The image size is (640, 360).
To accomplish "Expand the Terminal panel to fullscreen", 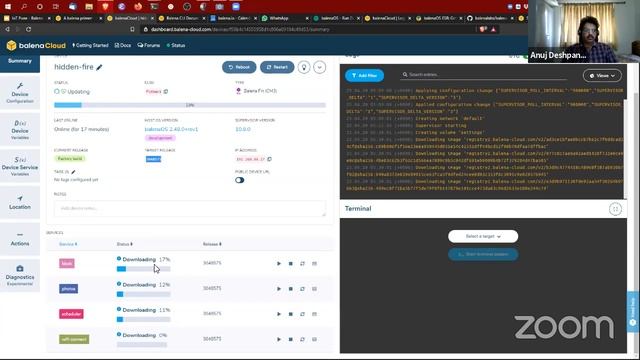I will [x=615, y=209].
